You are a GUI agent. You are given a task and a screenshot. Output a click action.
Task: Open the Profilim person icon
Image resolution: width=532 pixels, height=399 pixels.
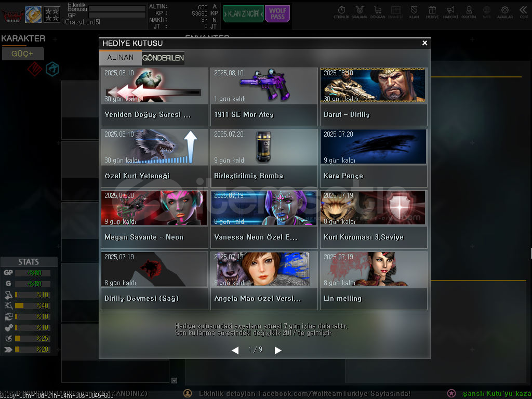(469, 12)
